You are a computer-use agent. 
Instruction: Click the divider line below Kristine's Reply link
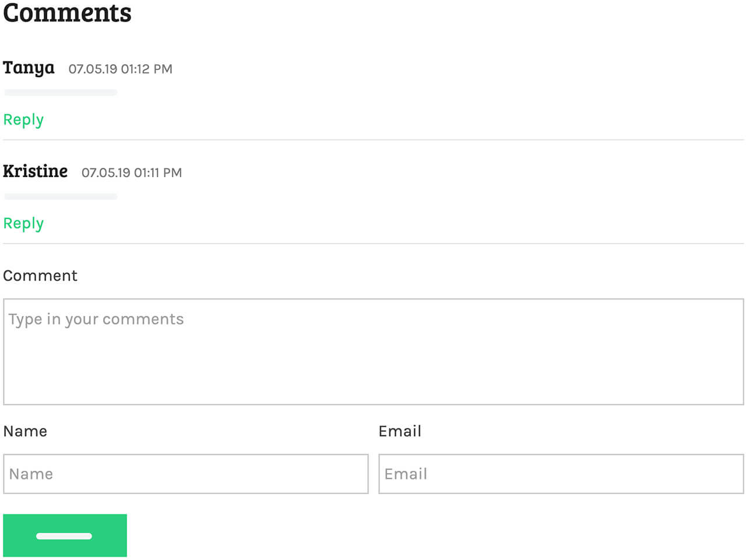pyautogui.click(x=373, y=244)
